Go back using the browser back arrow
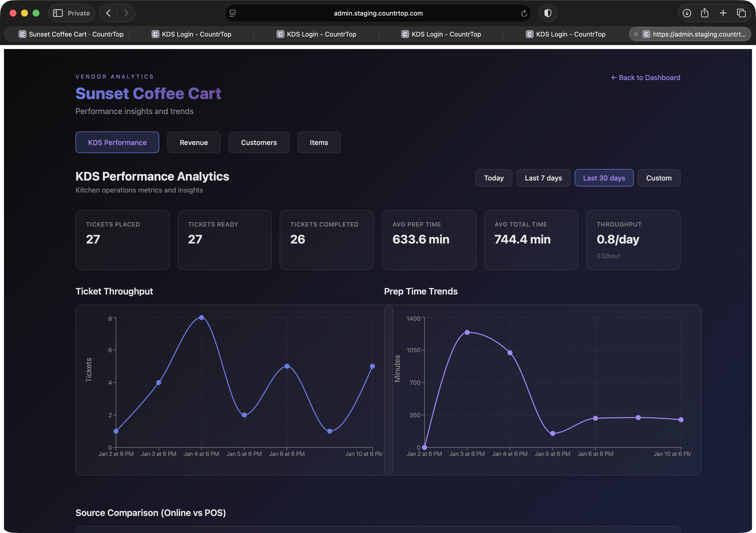Viewport: 756px width, 533px height. pos(108,13)
